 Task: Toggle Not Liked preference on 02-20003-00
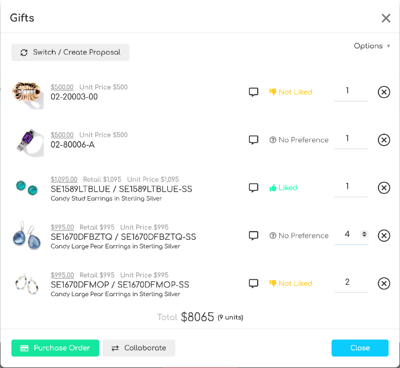(x=291, y=92)
